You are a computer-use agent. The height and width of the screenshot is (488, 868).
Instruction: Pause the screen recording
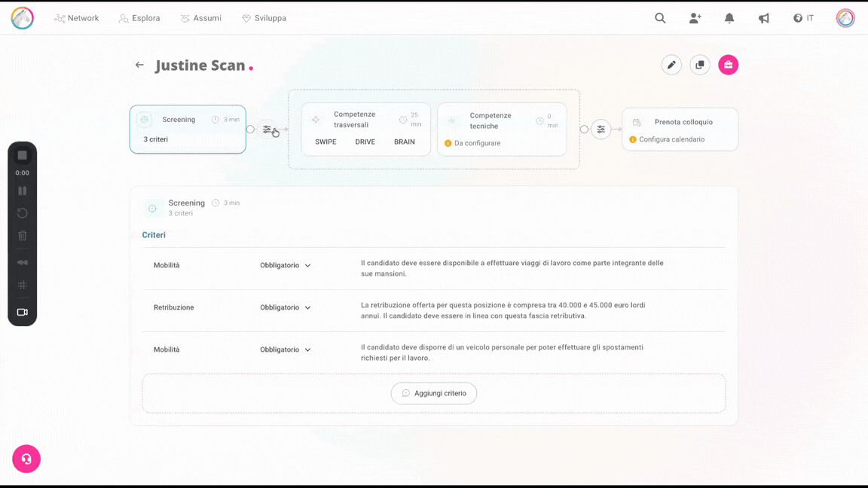23,191
